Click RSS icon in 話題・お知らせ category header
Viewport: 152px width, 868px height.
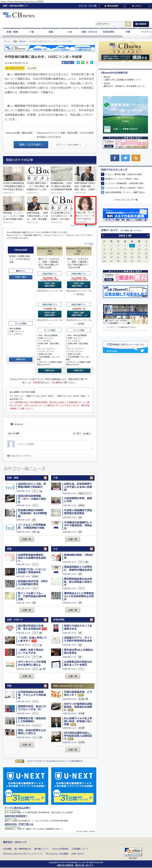[45, 620]
